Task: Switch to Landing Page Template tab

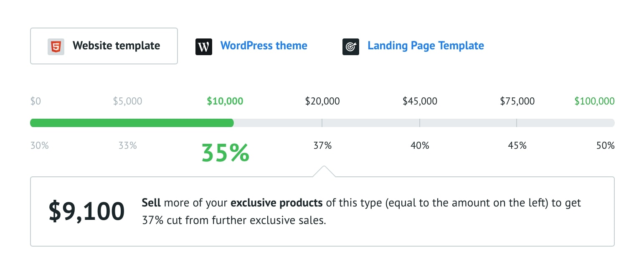Action: coord(426,46)
